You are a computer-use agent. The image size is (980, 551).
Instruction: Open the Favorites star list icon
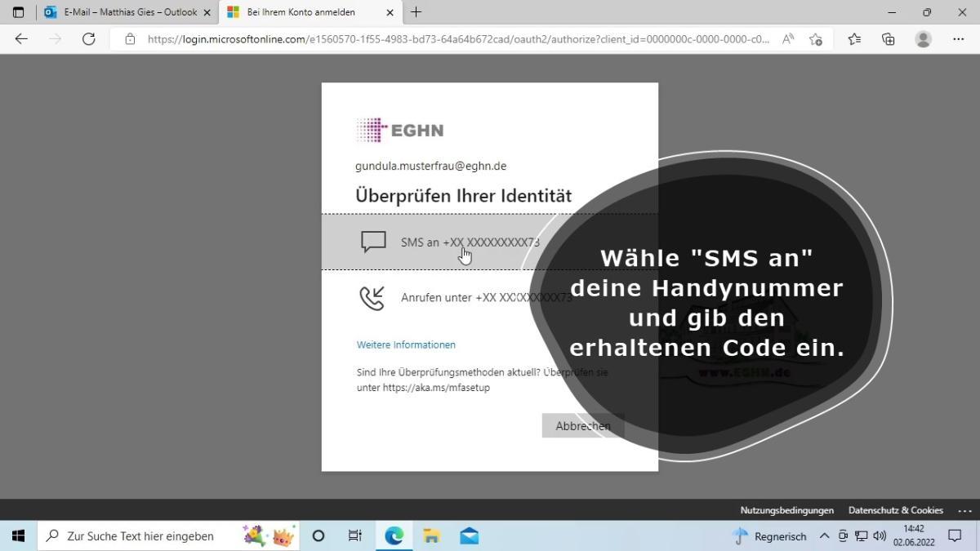point(854,39)
